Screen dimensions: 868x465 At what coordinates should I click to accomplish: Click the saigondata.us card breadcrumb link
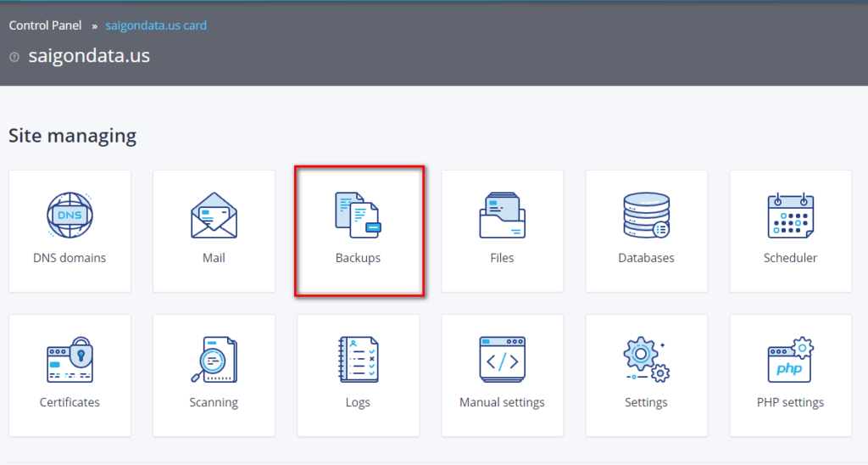click(x=156, y=25)
